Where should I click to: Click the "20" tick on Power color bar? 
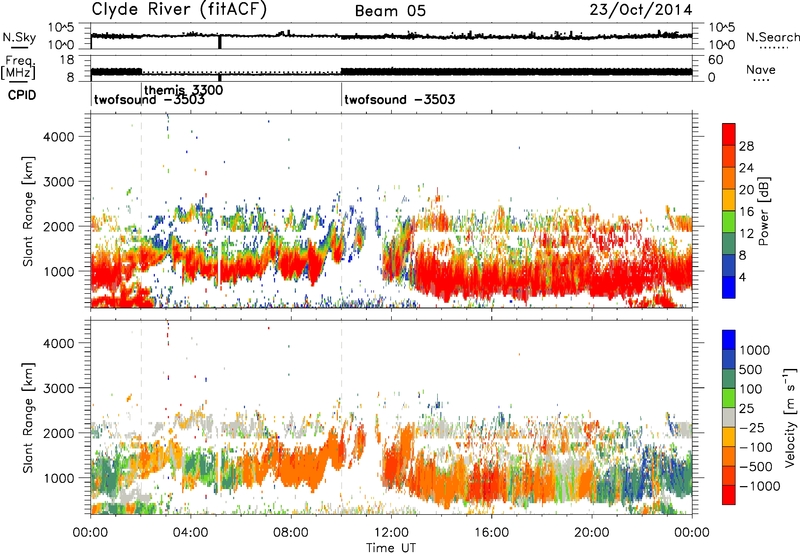746,190
